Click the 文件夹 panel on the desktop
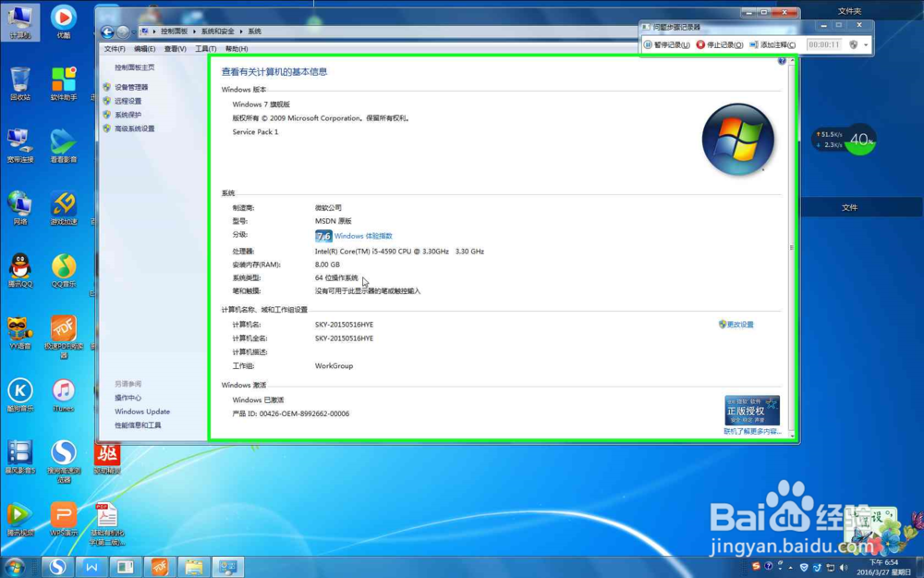Viewport: 924px width, 578px height. tap(849, 10)
